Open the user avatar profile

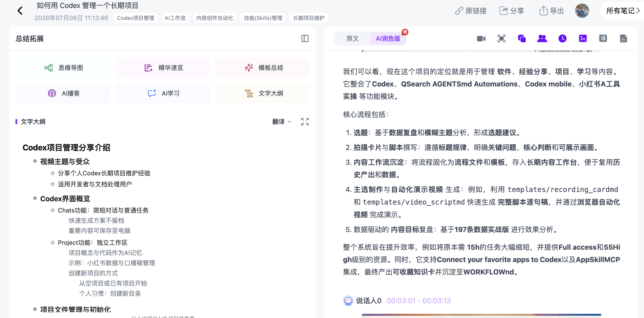pos(582,11)
